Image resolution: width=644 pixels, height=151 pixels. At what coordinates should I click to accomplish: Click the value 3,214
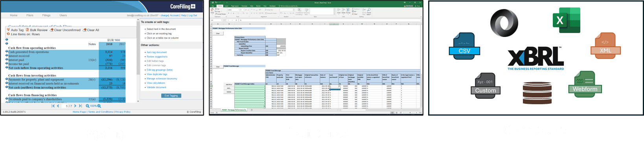[x=109, y=52]
